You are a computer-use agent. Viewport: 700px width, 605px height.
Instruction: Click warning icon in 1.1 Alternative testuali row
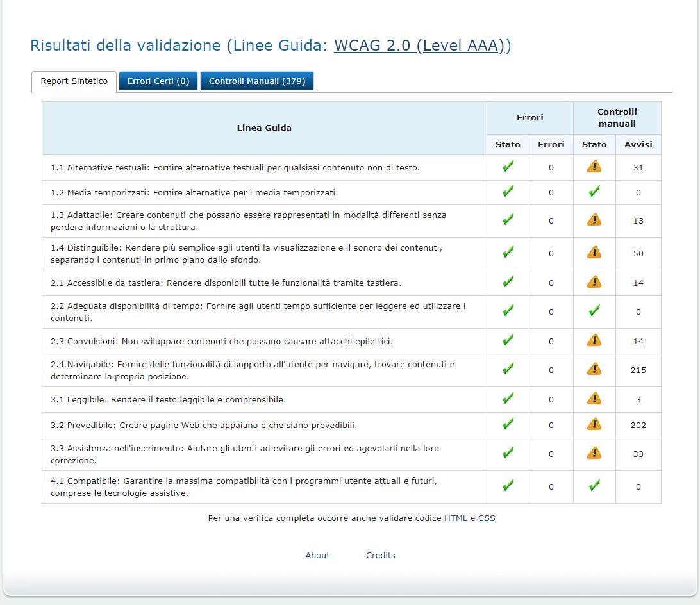coord(594,167)
